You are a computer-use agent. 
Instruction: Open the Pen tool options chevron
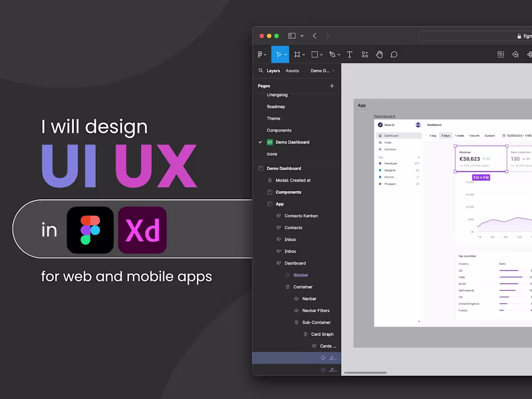pyautogui.click(x=339, y=55)
